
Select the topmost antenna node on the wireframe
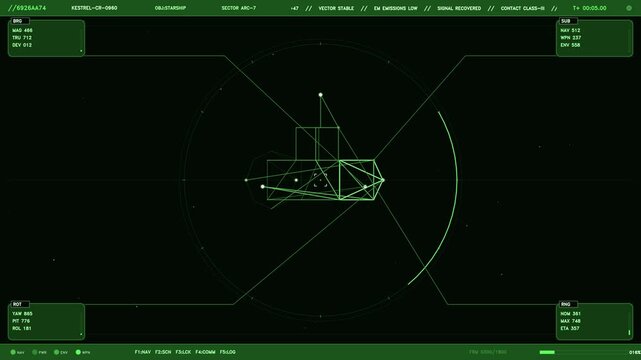320,95
